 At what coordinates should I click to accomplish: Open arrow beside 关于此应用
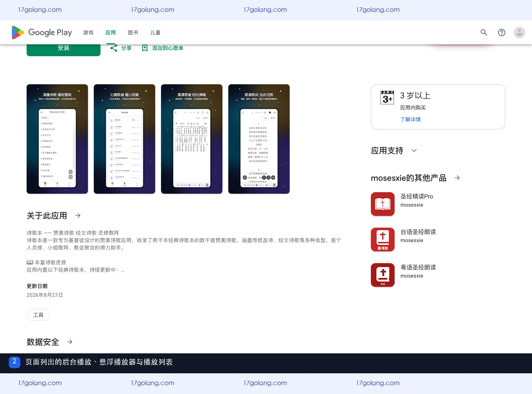pos(78,215)
